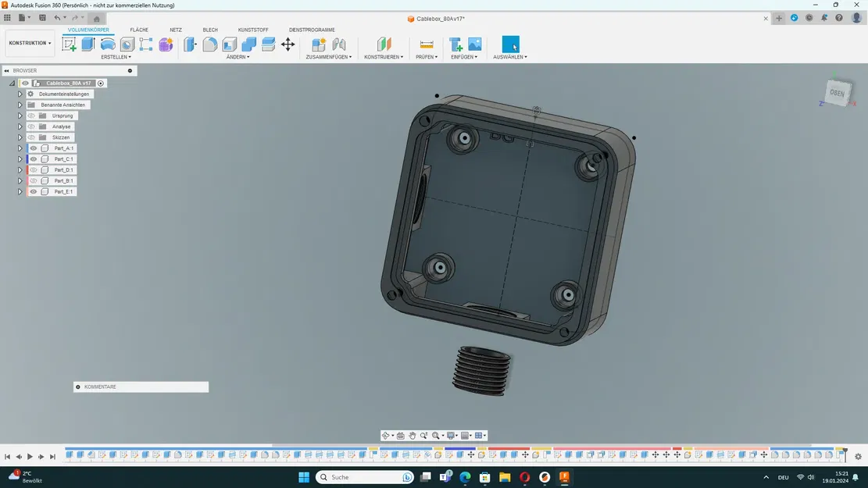Viewport: 868px width, 488px height.
Task: Expand the Benannte Ansichten folder
Action: [20, 104]
